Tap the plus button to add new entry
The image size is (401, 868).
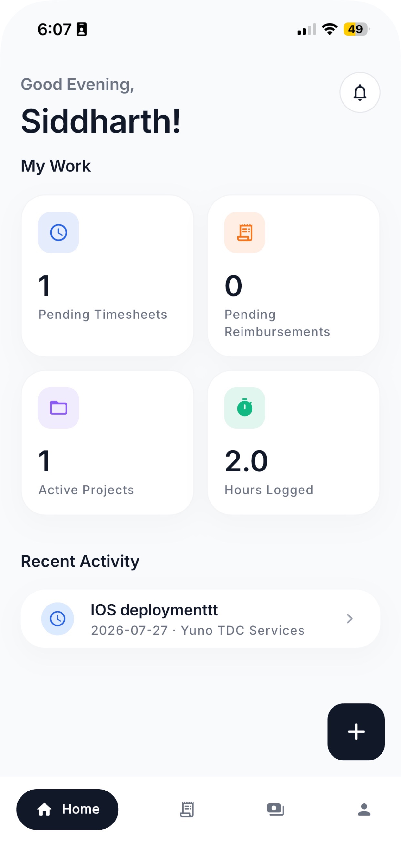click(x=356, y=731)
